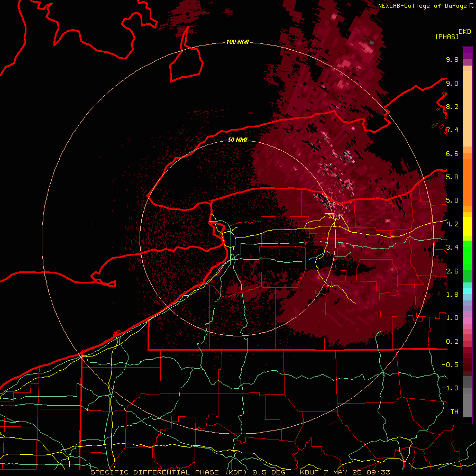
Task: Pick the purple swatch atop color bar
Action: click(467, 53)
